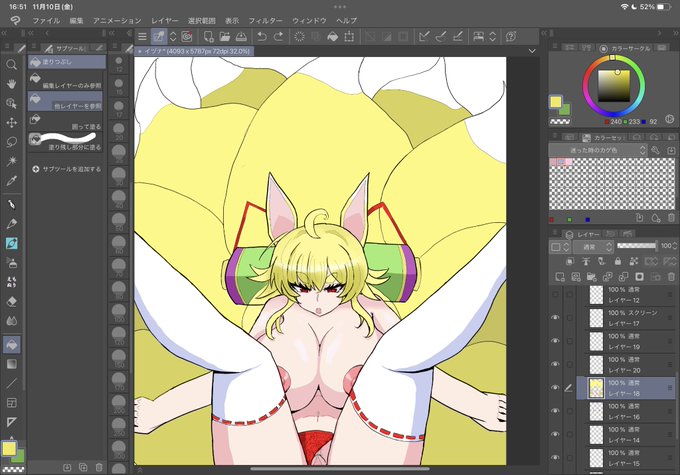
Task: Select the Hand move-view tool
Action: click(12, 84)
